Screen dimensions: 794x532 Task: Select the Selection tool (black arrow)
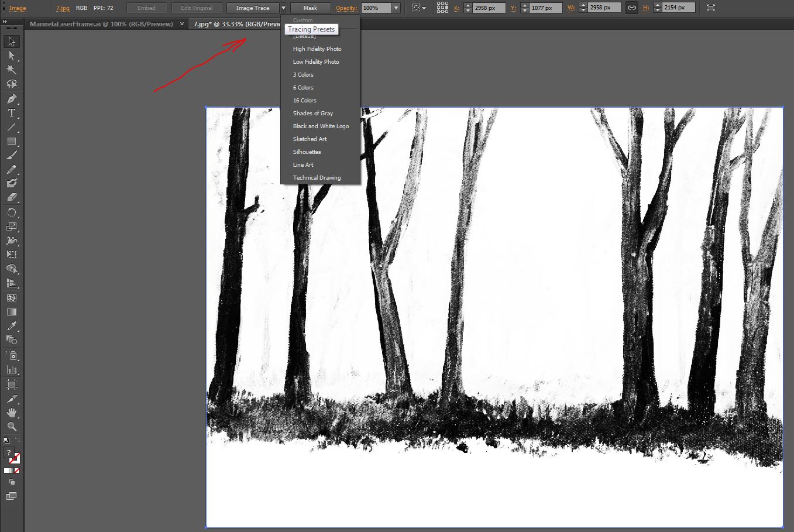click(x=12, y=42)
